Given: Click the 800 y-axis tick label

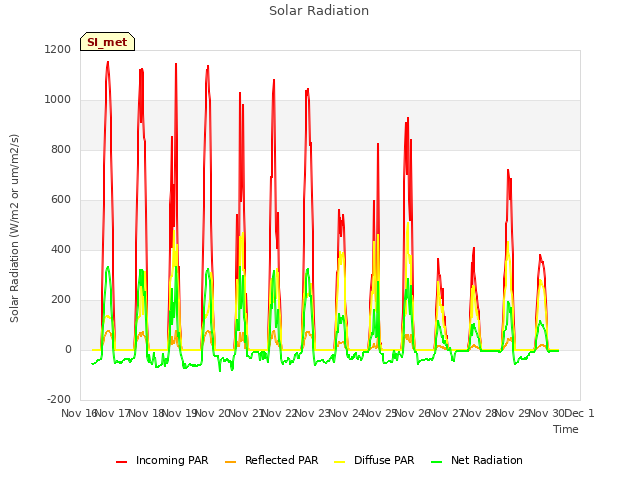Looking at the screenshot, I should tap(61, 149).
